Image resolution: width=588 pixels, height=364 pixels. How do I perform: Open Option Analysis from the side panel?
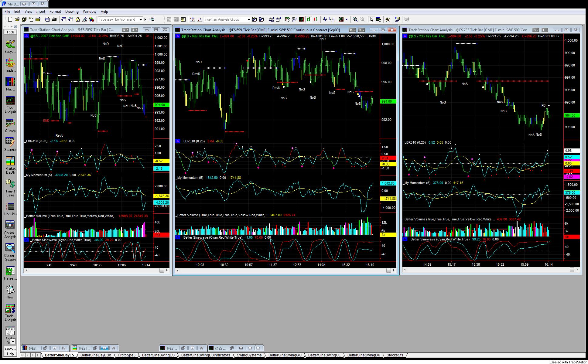click(10, 230)
